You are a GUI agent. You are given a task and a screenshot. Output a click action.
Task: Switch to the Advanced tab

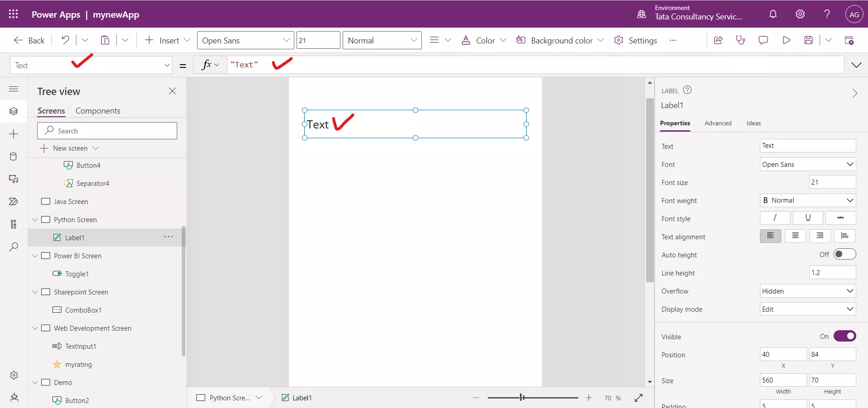[718, 123]
